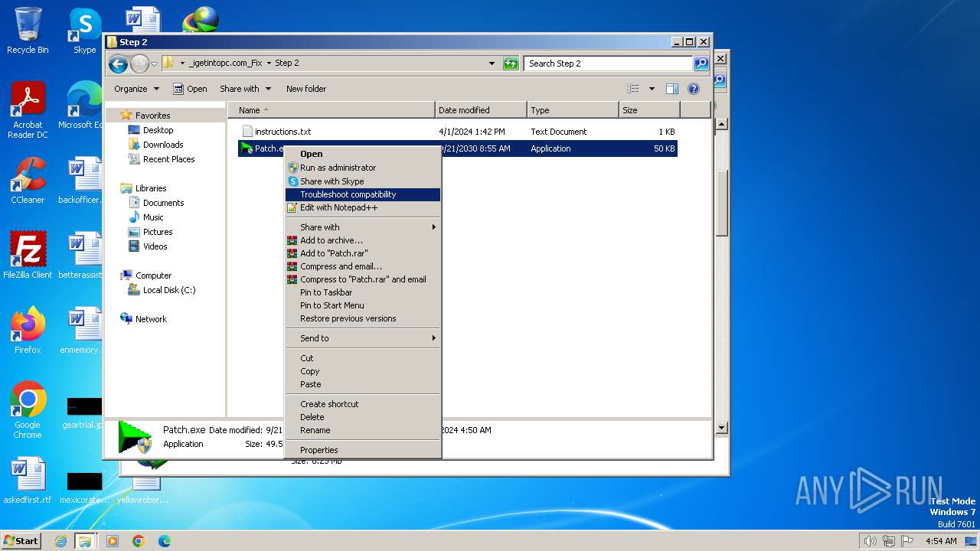Choose Properties in context menu
Image resolution: width=980 pixels, height=551 pixels.
pos(363,450)
